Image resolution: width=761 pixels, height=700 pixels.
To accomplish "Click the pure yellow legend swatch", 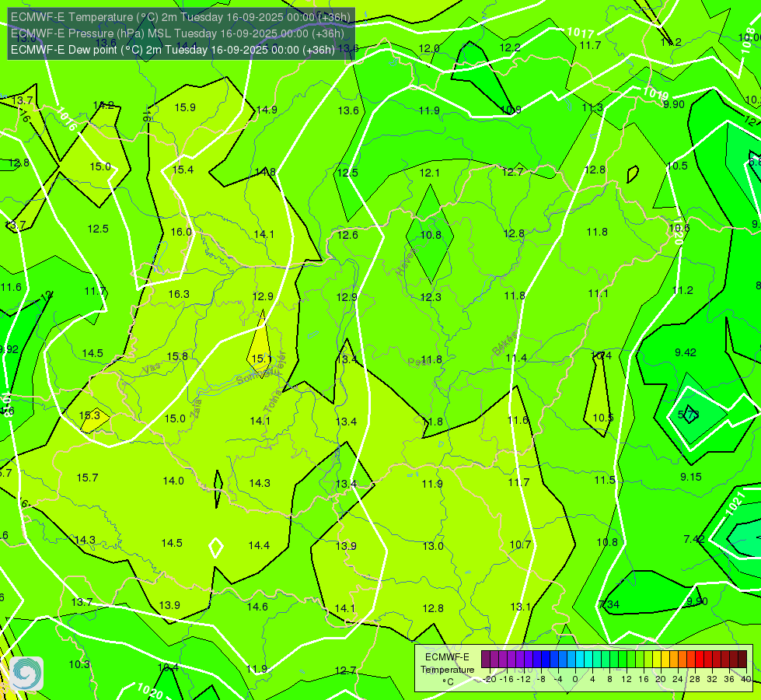I will [x=657, y=660].
